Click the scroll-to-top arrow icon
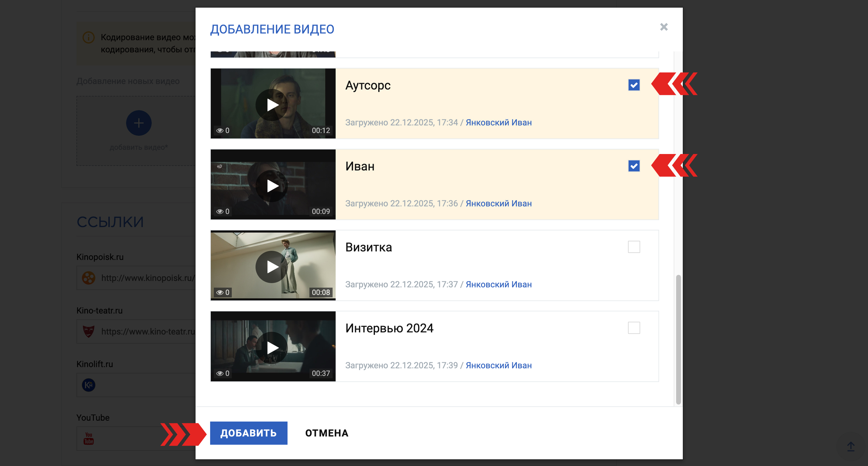The width and height of the screenshot is (868, 466). (850, 447)
